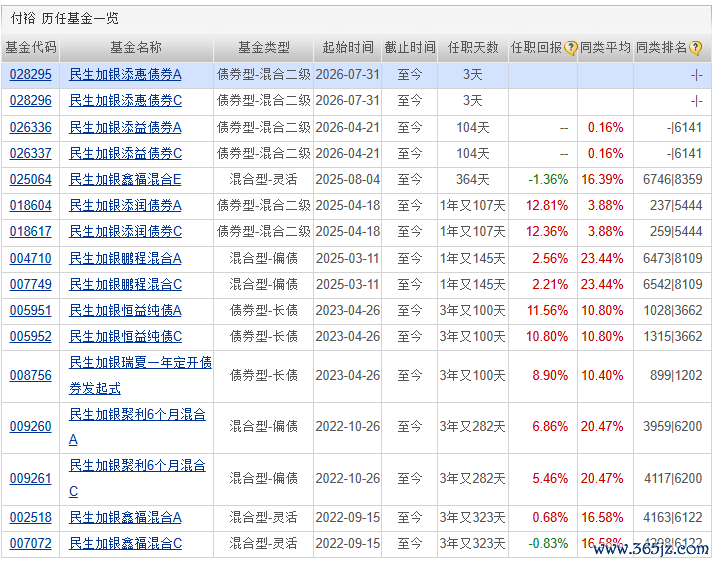Click the 基金名称 column header

point(136,47)
